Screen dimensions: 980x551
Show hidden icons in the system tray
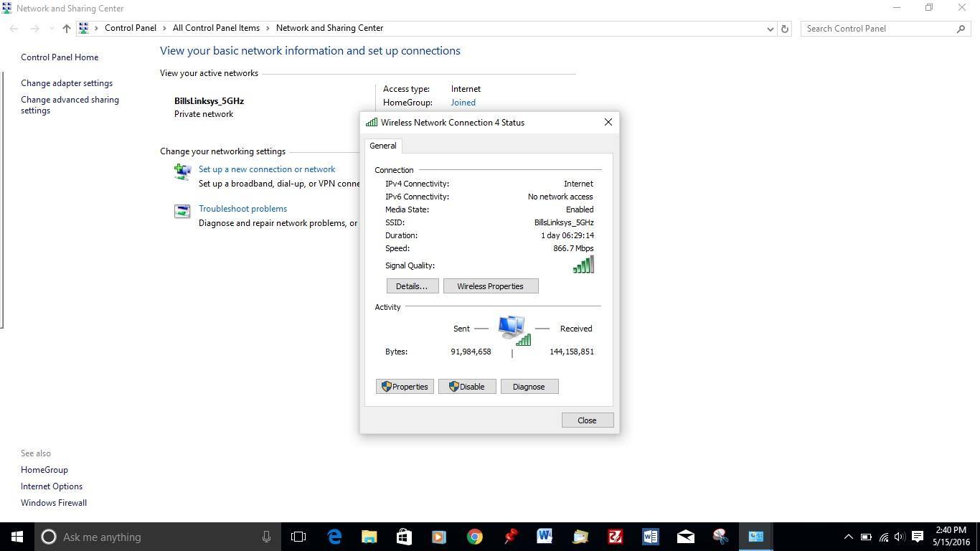(848, 537)
